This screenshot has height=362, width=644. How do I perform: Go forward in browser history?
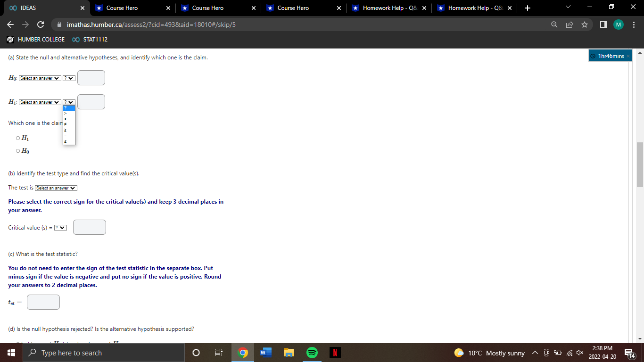25,25
